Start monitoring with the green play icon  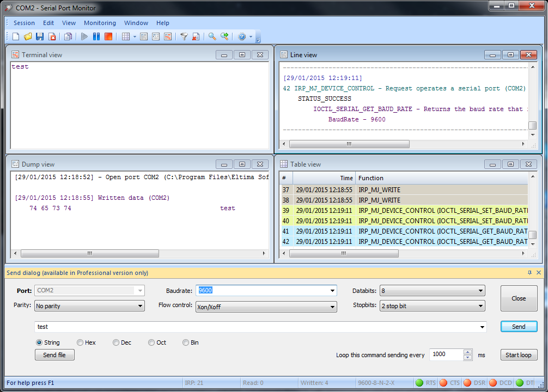(x=84, y=36)
